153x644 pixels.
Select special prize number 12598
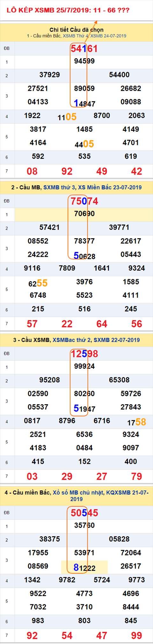click(84, 354)
